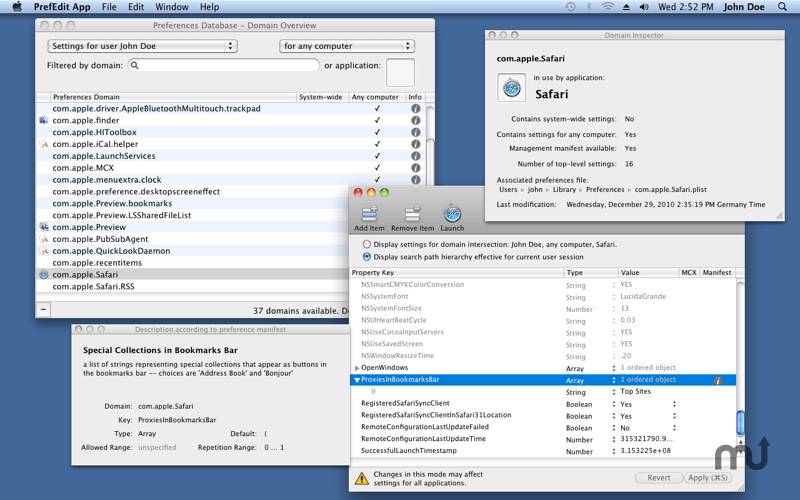Screen dimensions: 800x500
Task: Toggle Any computer checkmark for com.apple.MCX
Action: (377, 168)
